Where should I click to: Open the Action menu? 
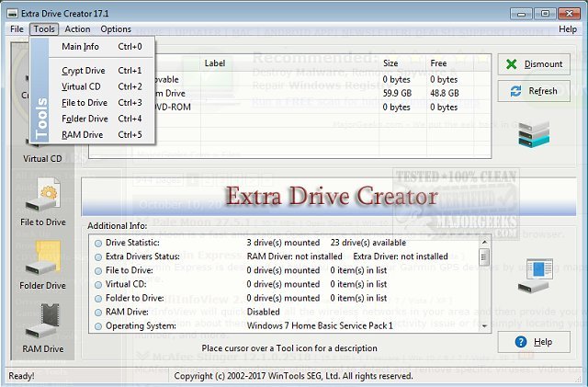[77, 28]
